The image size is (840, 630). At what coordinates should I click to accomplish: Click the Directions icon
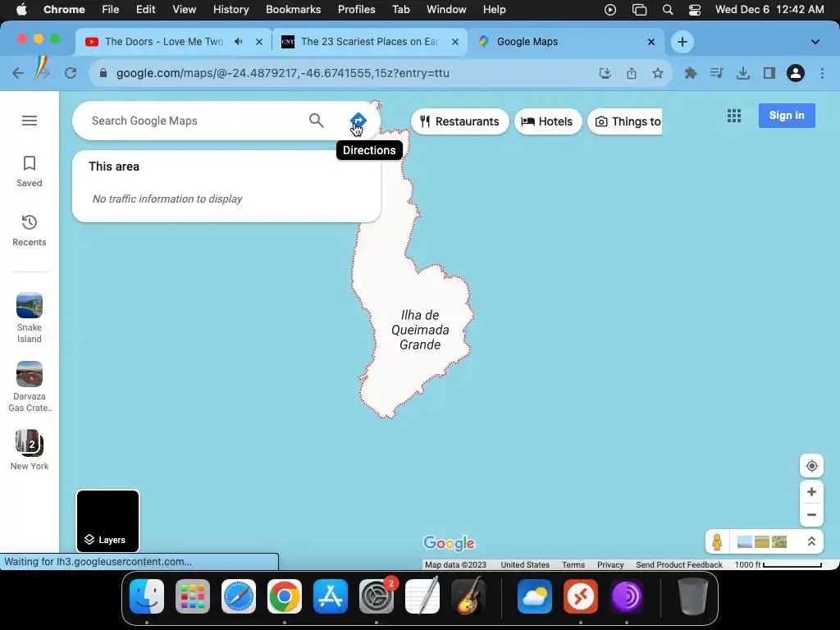click(x=358, y=121)
